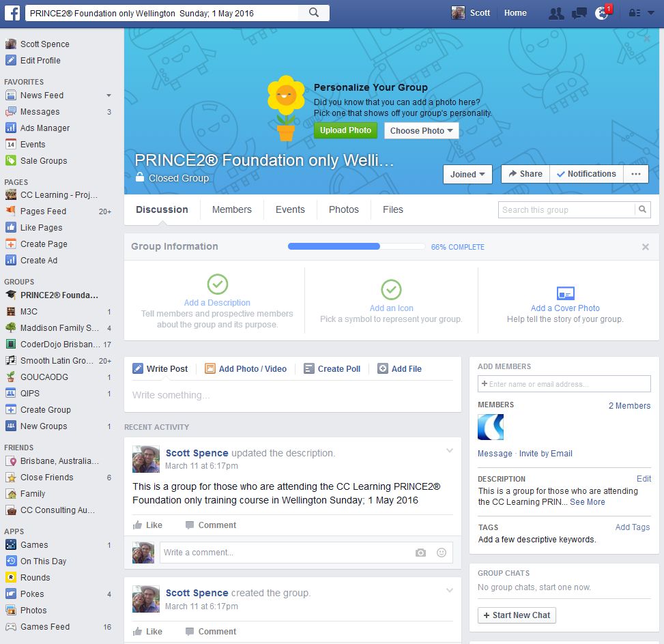Click the Add Tags link
This screenshot has width=664, height=644.
pos(632,527)
